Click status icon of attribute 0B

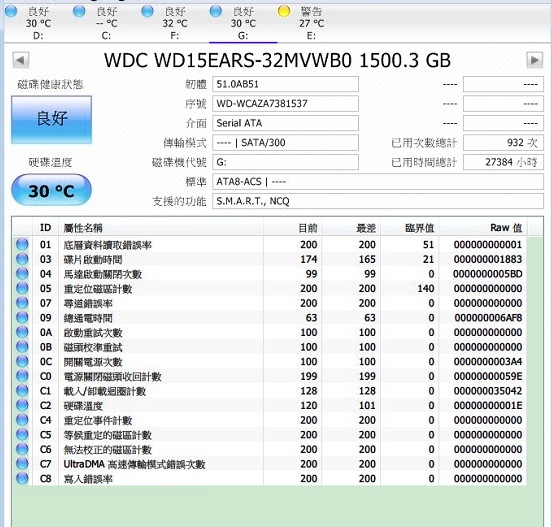(x=22, y=347)
